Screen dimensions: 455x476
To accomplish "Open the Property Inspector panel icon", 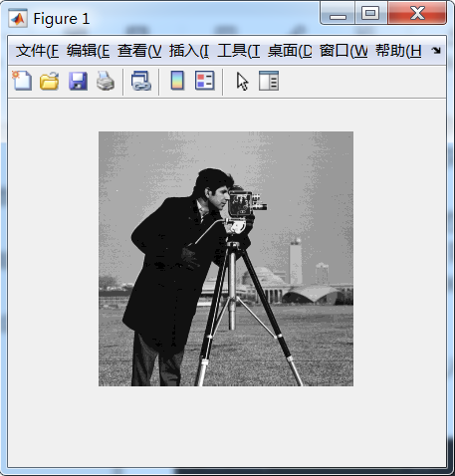I will click(x=269, y=81).
